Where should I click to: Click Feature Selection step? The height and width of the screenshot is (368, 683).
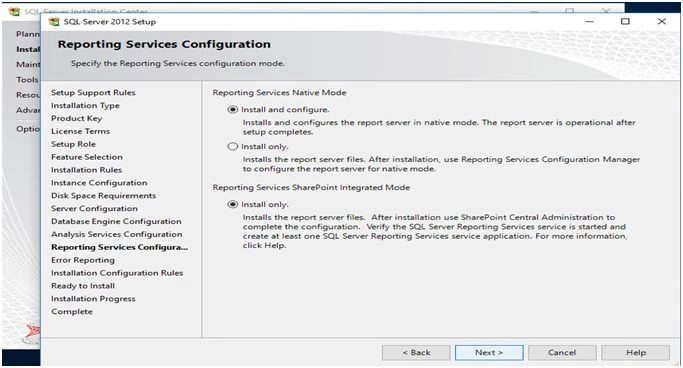point(87,157)
